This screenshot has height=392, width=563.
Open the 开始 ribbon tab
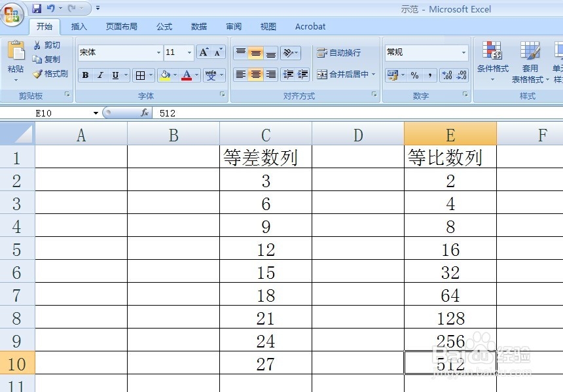(45, 27)
